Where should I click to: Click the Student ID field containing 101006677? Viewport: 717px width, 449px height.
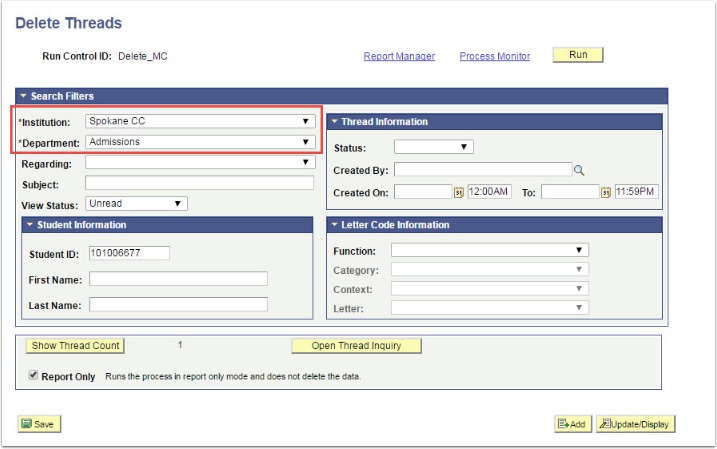pyautogui.click(x=129, y=253)
